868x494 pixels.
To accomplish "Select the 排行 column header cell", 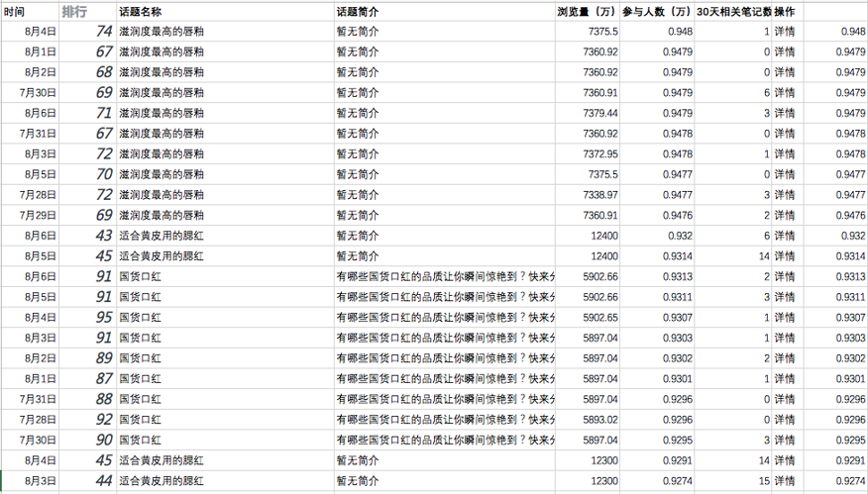I will pos(87,12).
